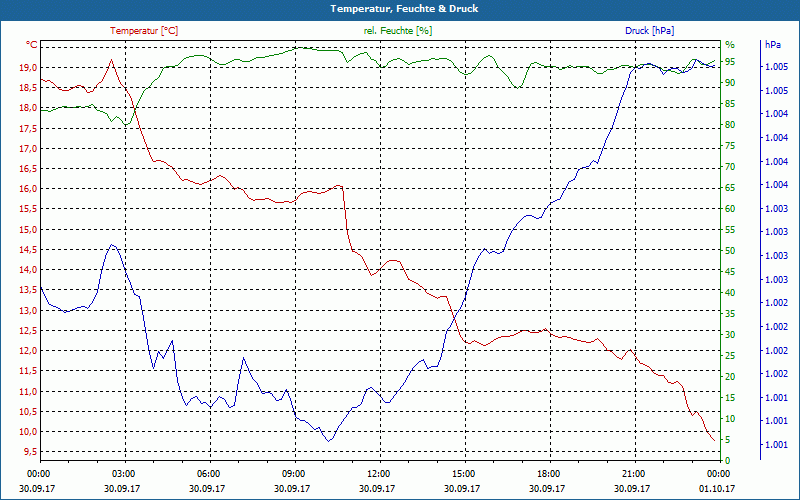Select the blue Druck [hPa] legend label
This screenshot has height=500, width=800.
pos(649,31)
